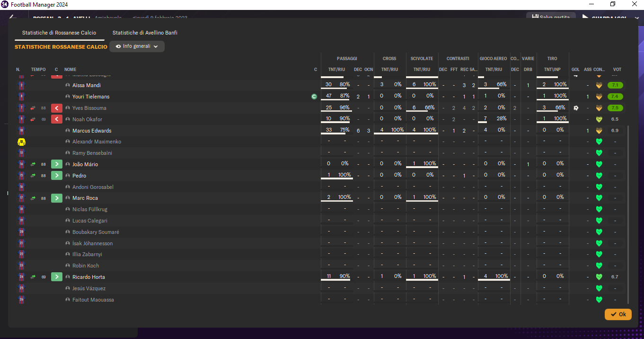Sort by OCN column header
This screenshot has height=339, width=644.
point(369,70)
